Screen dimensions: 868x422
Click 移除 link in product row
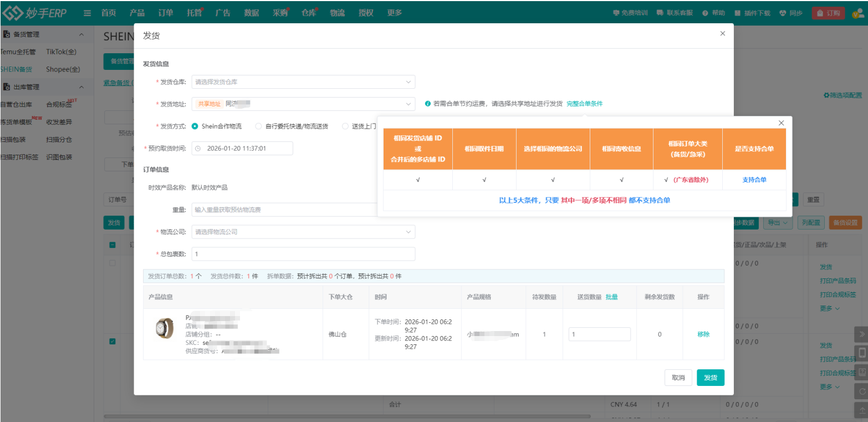point(703,334)
